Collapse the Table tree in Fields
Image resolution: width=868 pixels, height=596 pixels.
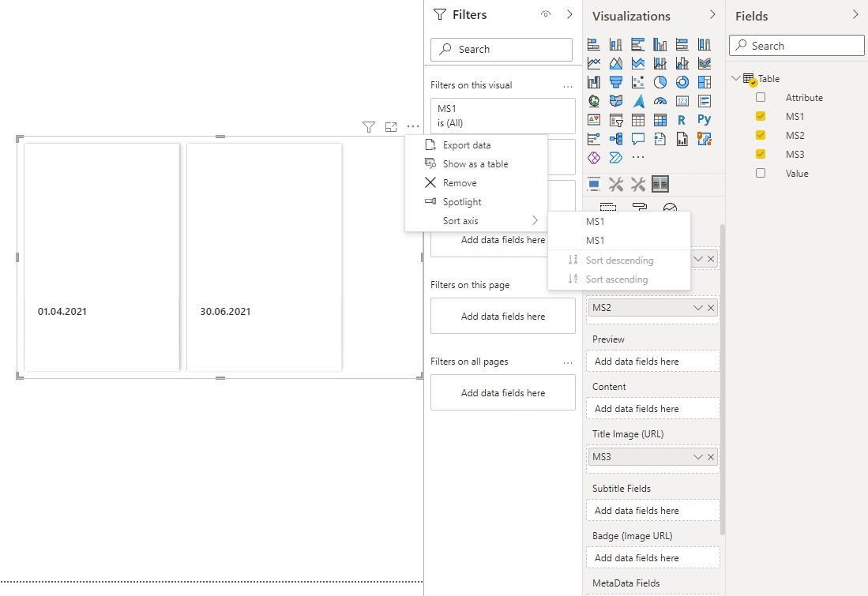[x=735, y=79]
